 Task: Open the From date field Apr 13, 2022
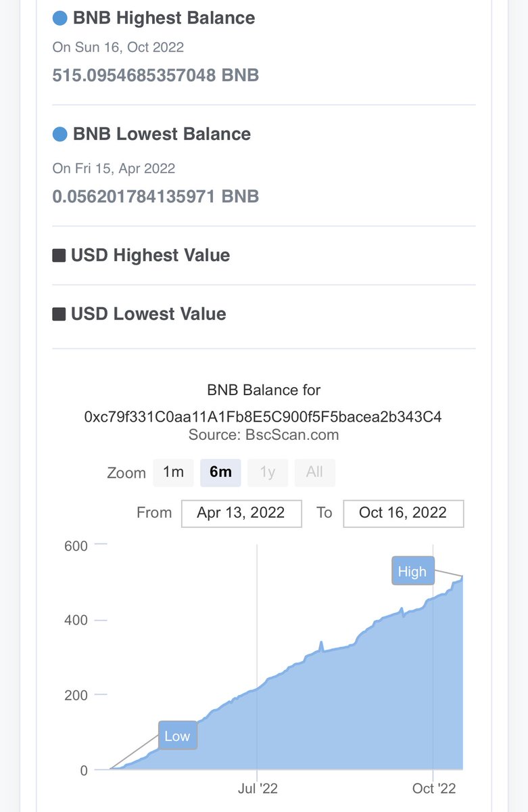(x=242, y=513)
